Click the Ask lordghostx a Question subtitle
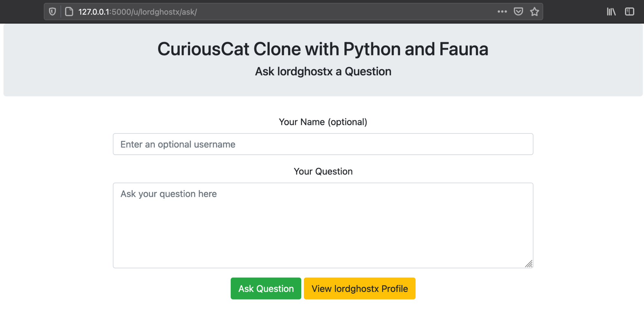This screenshot has width=644, height=313. coord(323,71)
